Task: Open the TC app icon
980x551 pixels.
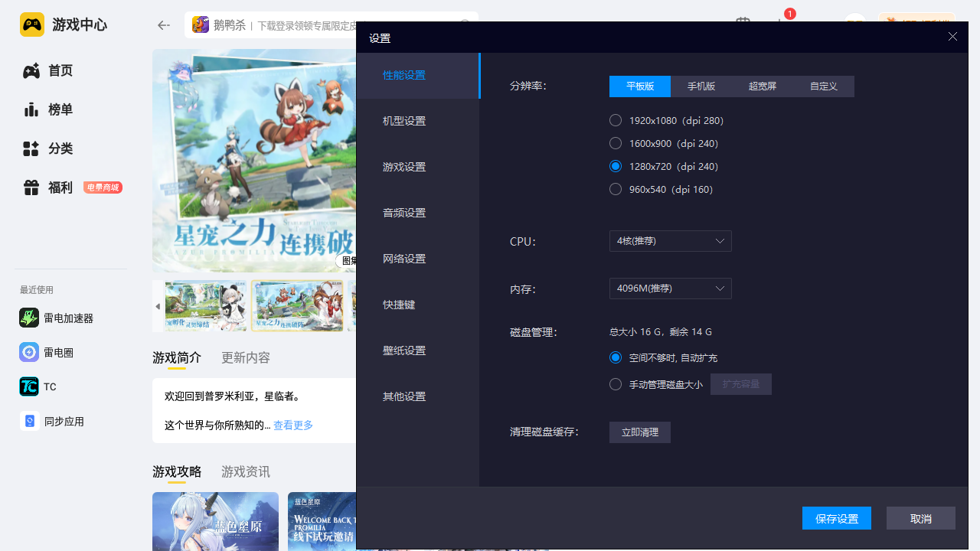Action: tap(29, 387)
